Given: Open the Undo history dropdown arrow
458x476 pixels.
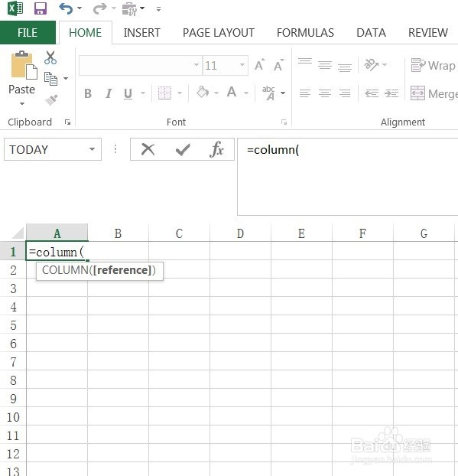Looking at the screenshot, I should point(80,8).
